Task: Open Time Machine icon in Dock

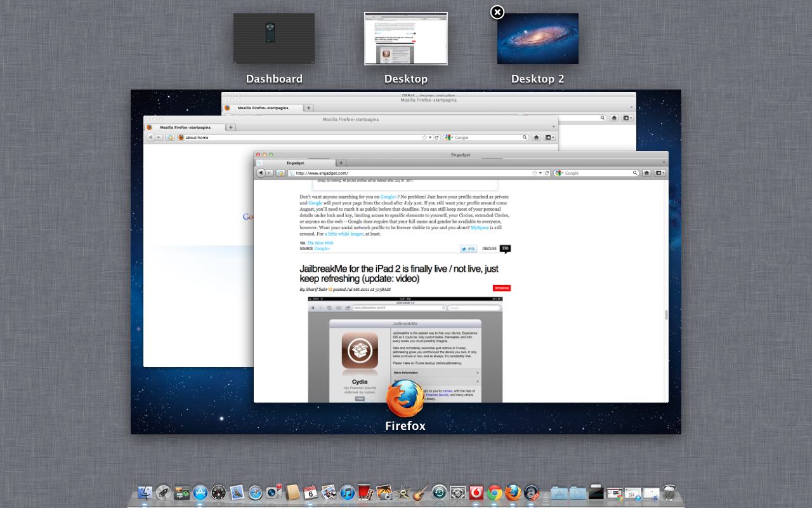Action: [439, 493]
